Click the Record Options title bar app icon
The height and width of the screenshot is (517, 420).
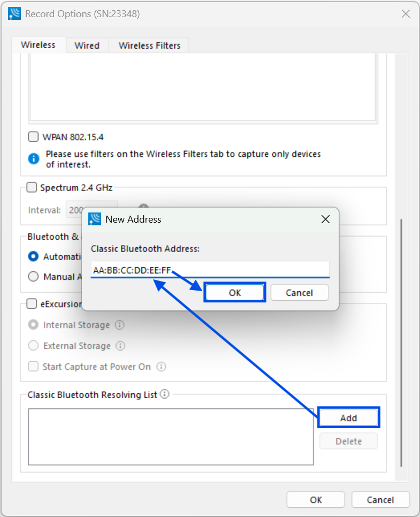[14, 13]
